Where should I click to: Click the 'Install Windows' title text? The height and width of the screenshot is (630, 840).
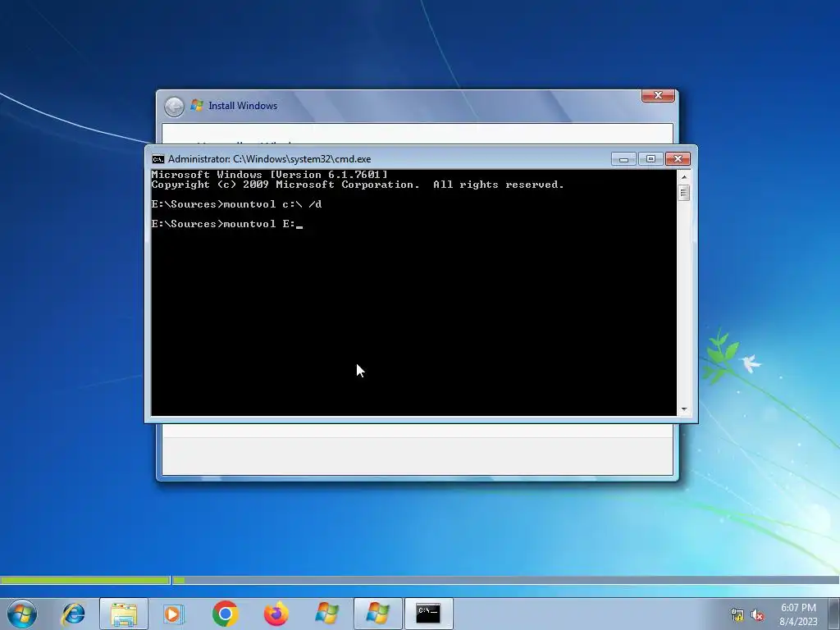[243, 106]
